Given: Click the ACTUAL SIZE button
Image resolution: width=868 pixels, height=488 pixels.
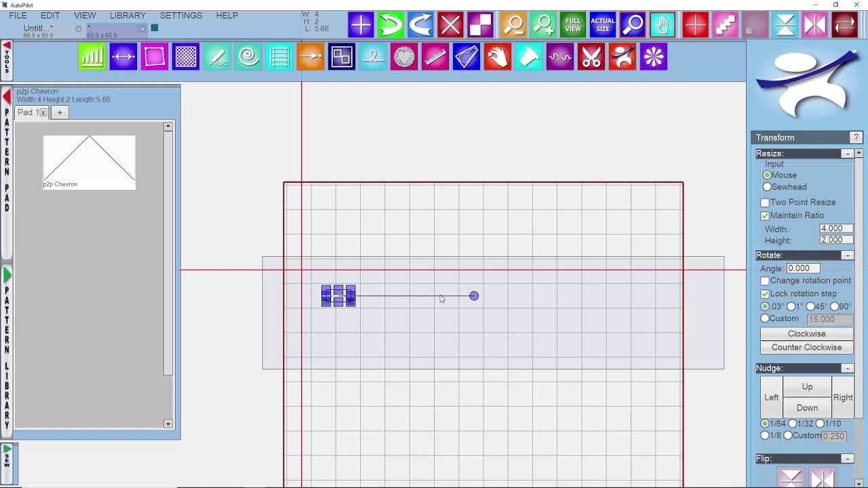Looking at the screenshot, I should pos(603,26).
